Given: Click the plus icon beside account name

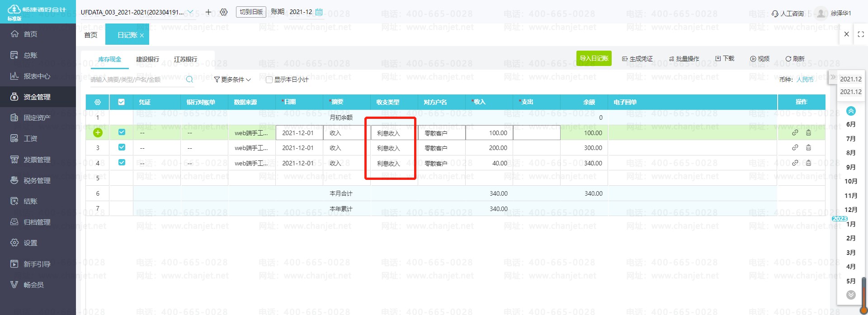Looking at the screenshot, I should tap(208, 12).
